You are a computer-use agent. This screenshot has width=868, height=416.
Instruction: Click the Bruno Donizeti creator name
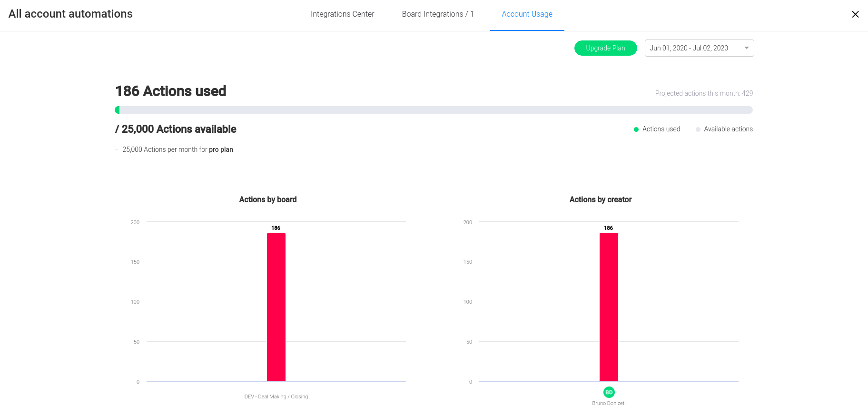pyautogui.click(x=609, y=403)
